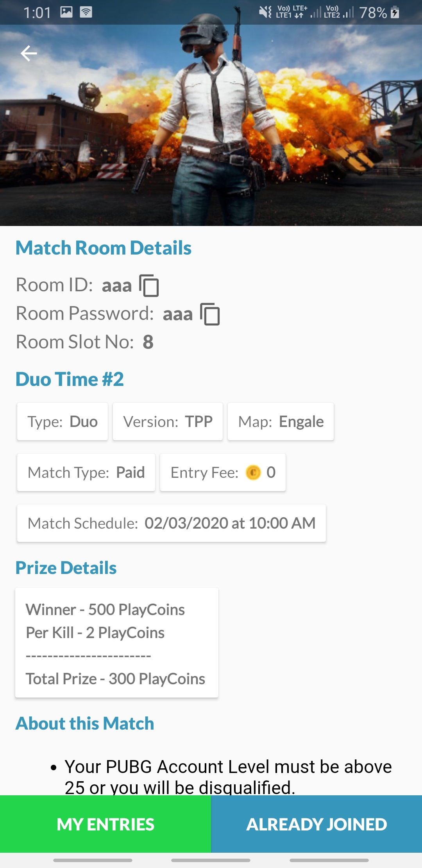422x868 pixels.
Task: Tap the Match Room Details heading
Action: pyautogui.click(x=104, y=248)
